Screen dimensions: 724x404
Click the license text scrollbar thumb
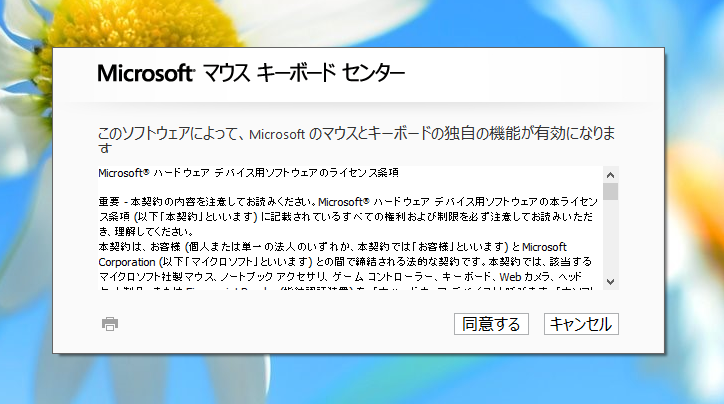tap(610, 192)
